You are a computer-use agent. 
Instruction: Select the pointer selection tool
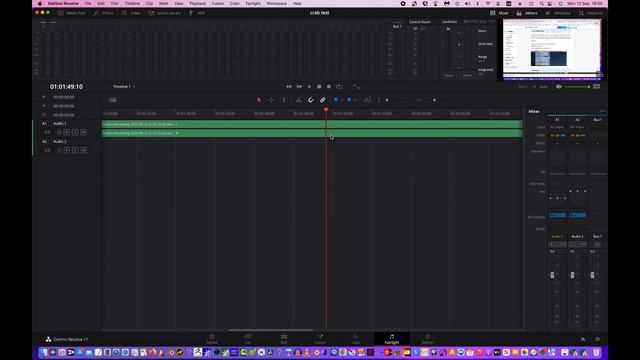259,100
